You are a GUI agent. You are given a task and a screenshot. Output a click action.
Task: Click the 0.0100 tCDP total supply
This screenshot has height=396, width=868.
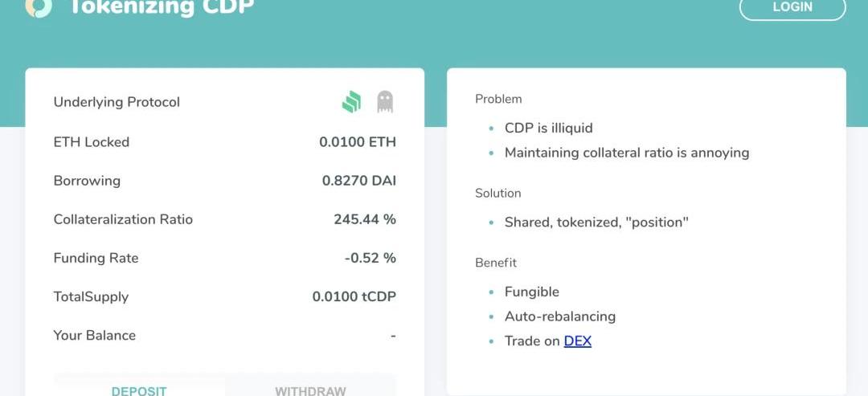(354, 297)
